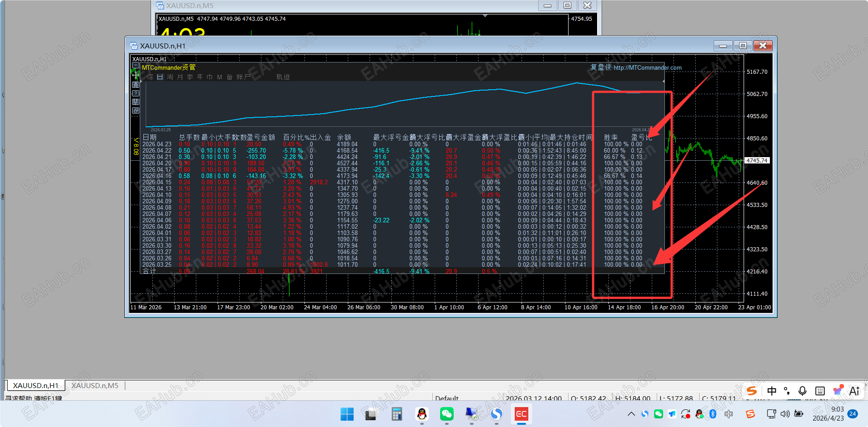Open the volume speaker tray icon
The width and height of the screenshot is (868, 427).
(x=785, y=414)
